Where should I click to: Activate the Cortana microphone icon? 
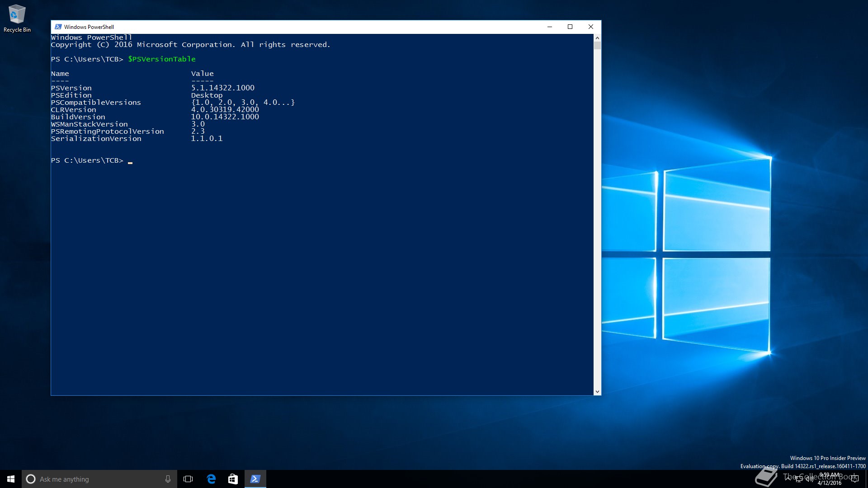pyautogui.click(x=168, y=479)
